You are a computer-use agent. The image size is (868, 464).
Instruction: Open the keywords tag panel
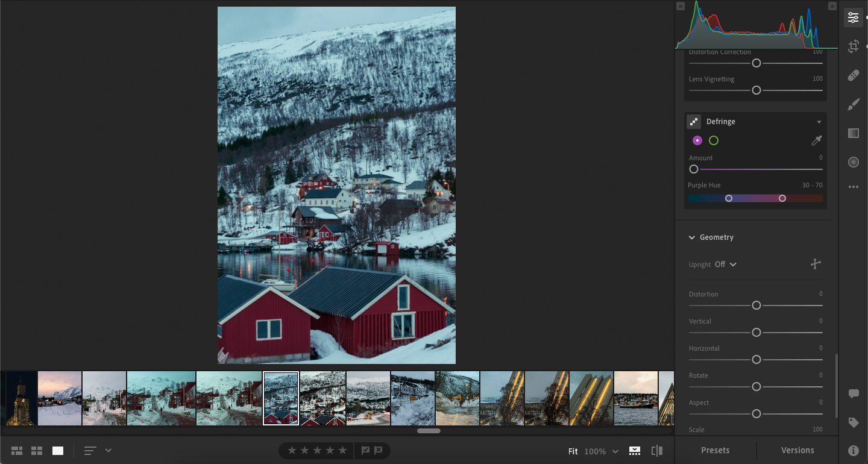(854, 422)
